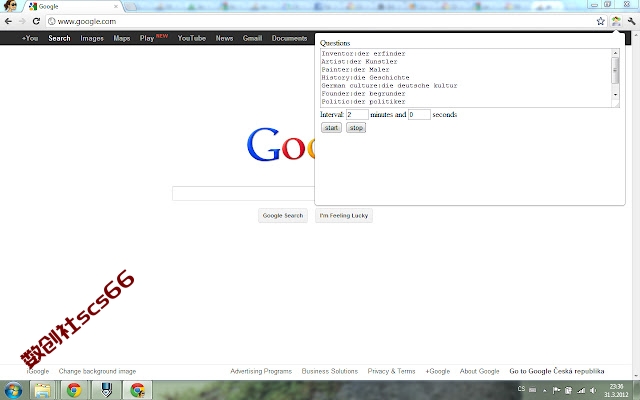640x400 pixels.
Task: Click the shield app icon in the taskbar
Action: point(106,390)
